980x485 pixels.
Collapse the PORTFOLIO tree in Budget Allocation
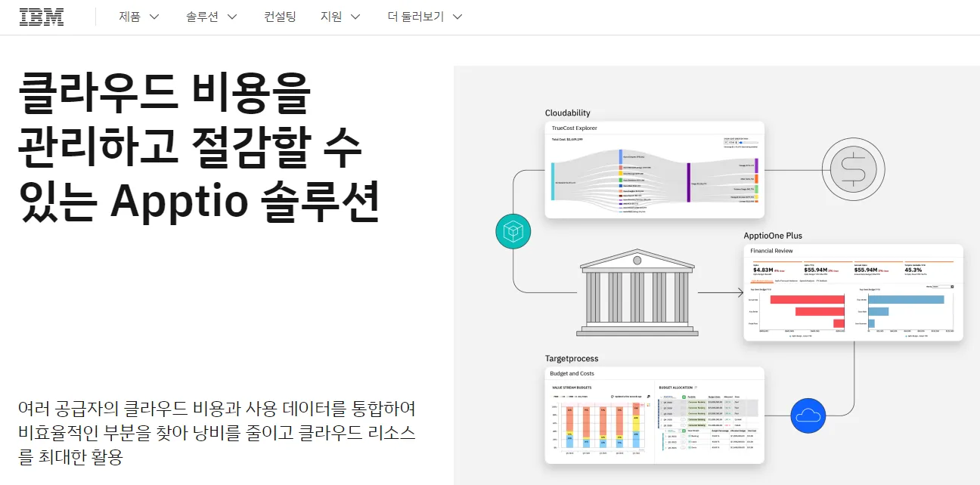[662, 397]
